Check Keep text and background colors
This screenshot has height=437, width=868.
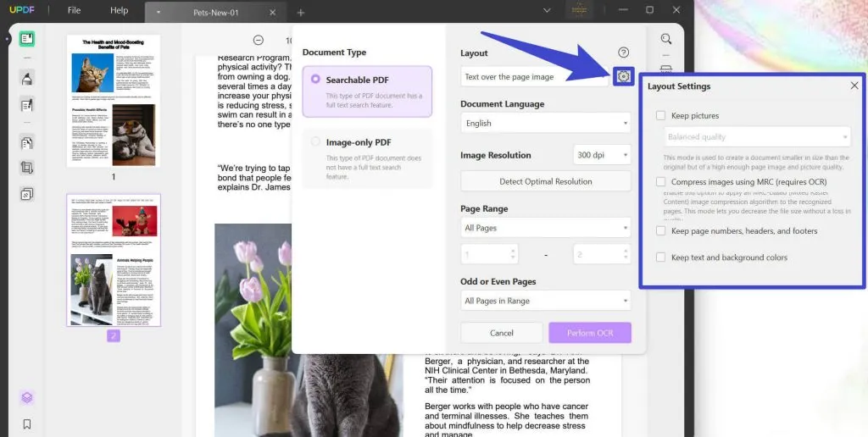coord(660,257)
